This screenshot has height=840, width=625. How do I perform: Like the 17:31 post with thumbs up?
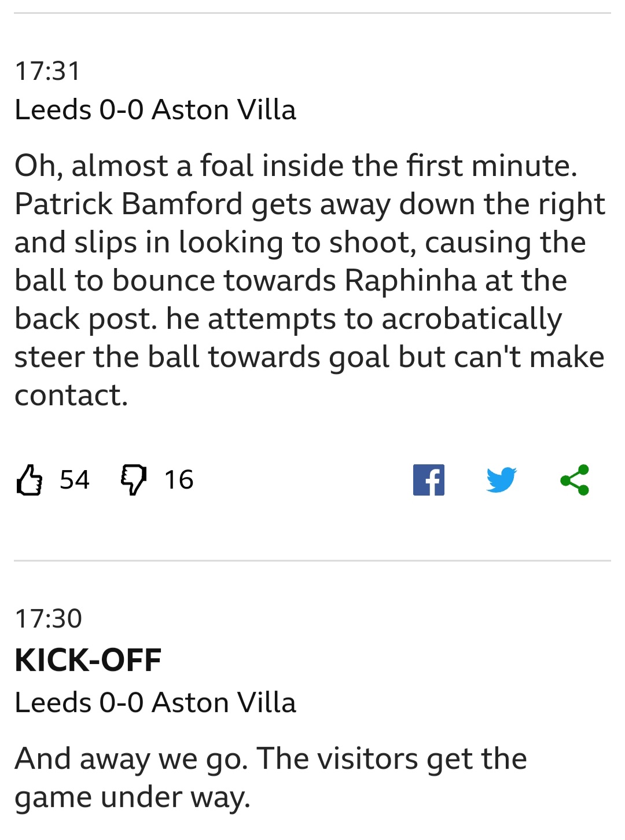[30, 480]
